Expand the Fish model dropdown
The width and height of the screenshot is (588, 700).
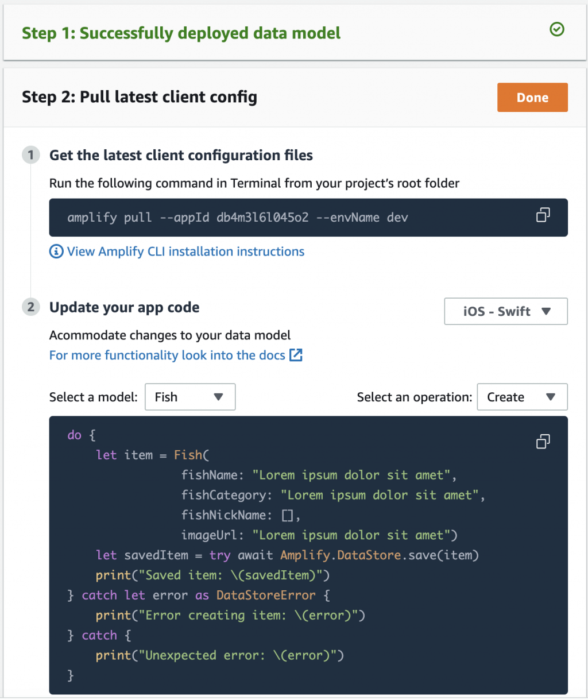189,397
